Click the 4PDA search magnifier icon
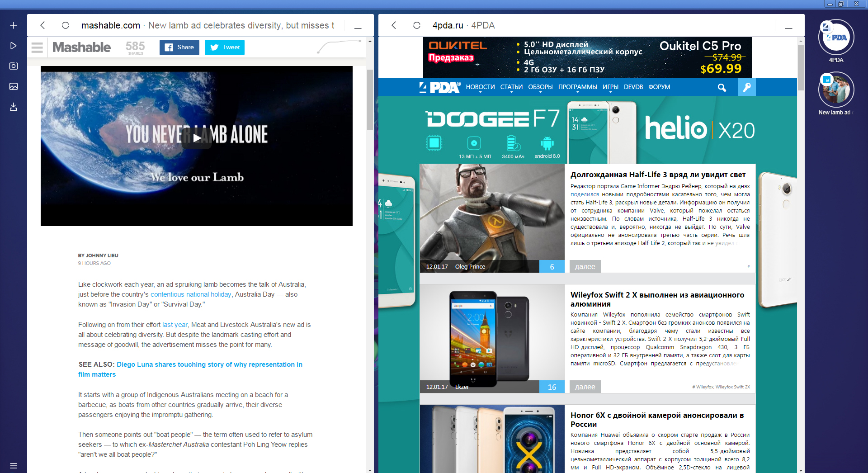Viewport: 868px width, 473px height. (722, 87)
